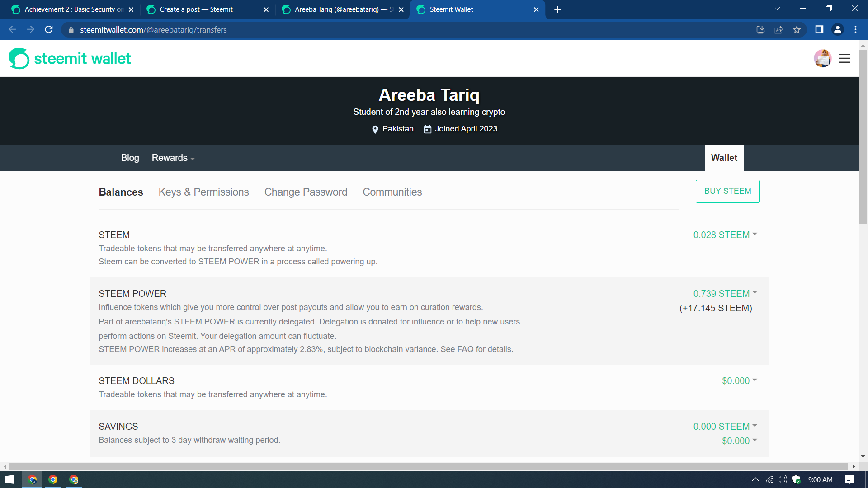Open the Windows Start menu

point(10,479)
